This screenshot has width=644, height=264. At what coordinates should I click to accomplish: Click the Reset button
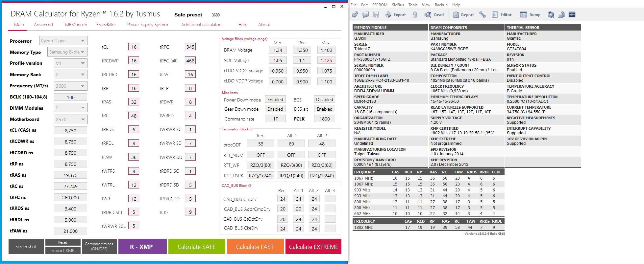pos(62,242)
